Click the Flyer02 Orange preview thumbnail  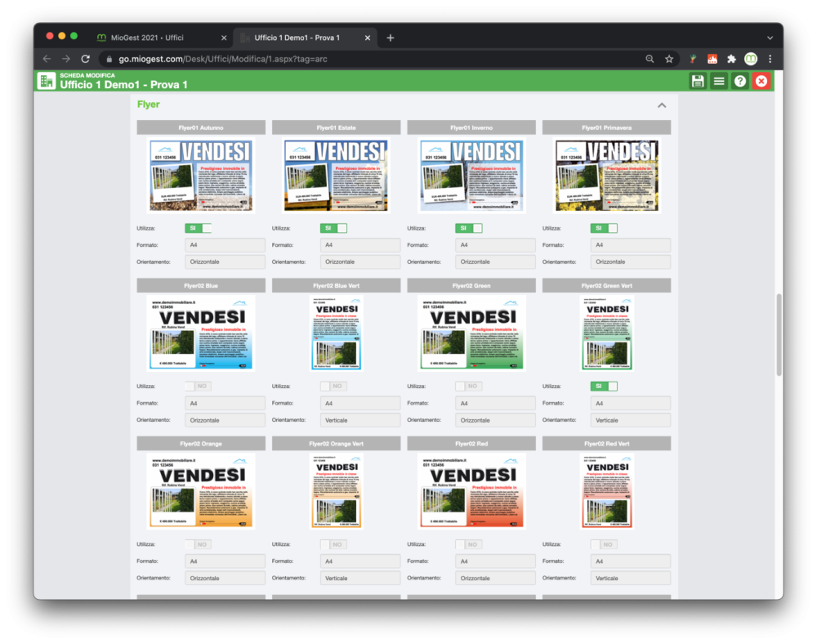click(201, 491)
